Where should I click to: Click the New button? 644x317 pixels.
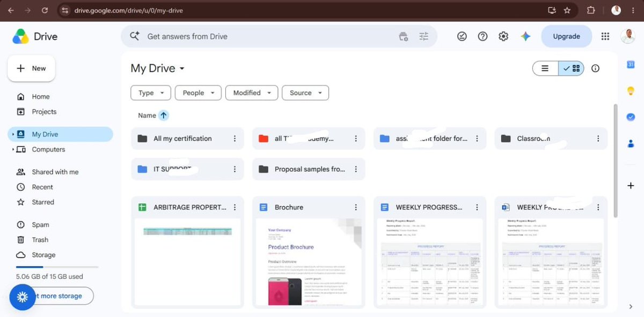tap(31, 68)
